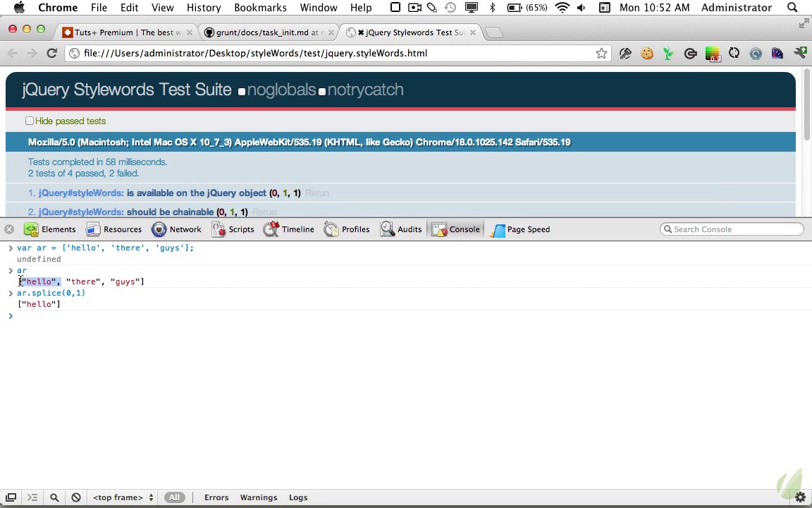
Task: Click the cookie extension icon
Action: coord(647,53)
